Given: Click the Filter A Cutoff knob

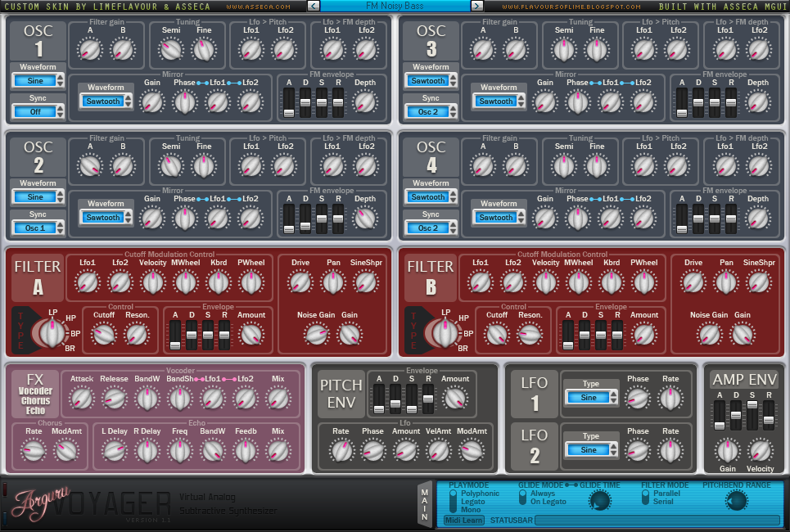Looking at the screenshot, I should (x=104, y=334).
